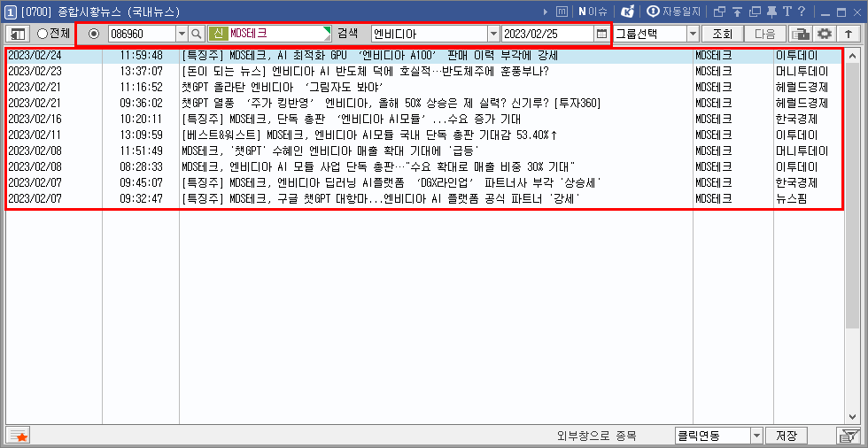Open the 그룹선택 dropdown
The height and width of the screenshot is (448, 868).
click(x=693, y=34)
